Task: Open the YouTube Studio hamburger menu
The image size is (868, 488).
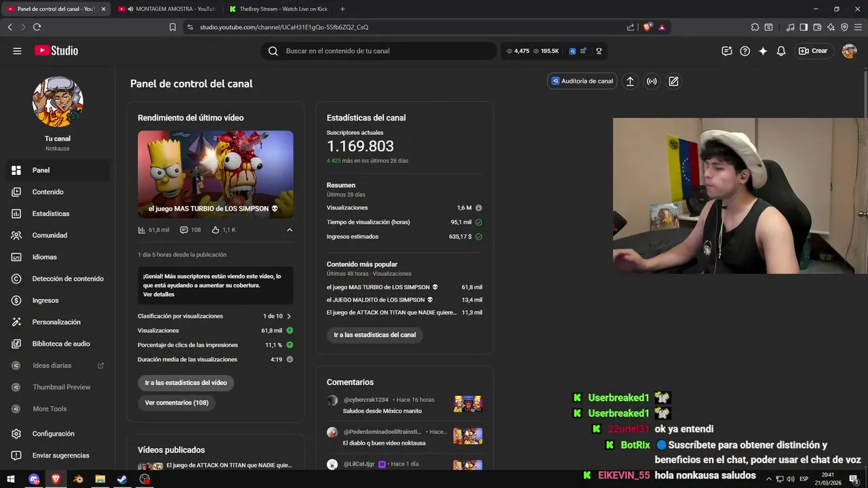Action: [x=17, y=51]
